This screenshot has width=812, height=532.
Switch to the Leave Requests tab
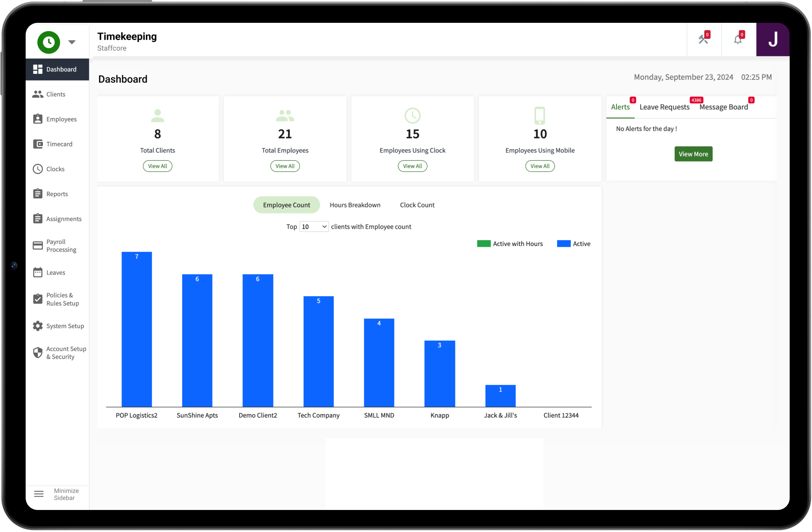(x=664, y=107)
